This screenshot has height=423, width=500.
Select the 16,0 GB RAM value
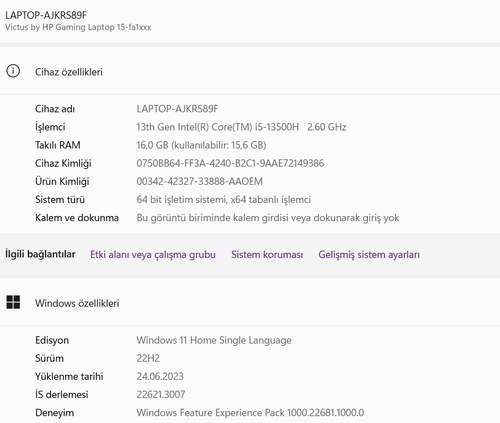pyautogui.click(x=201, y=145)
